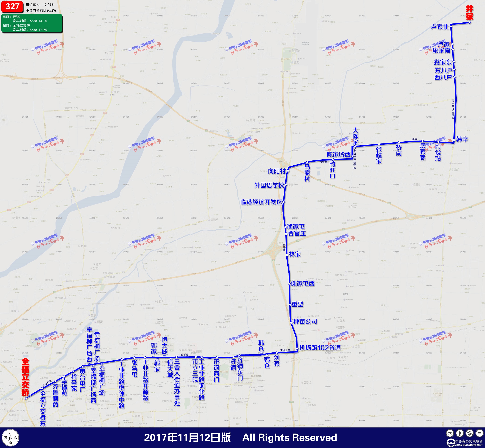485x448 pixels.
Task: Click the 谢家屯西 station label
Action: [303, 283]
